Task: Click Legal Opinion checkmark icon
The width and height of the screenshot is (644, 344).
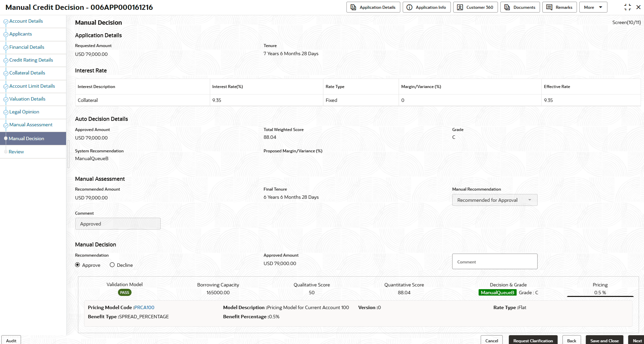Action: click(x=6, y=112)
